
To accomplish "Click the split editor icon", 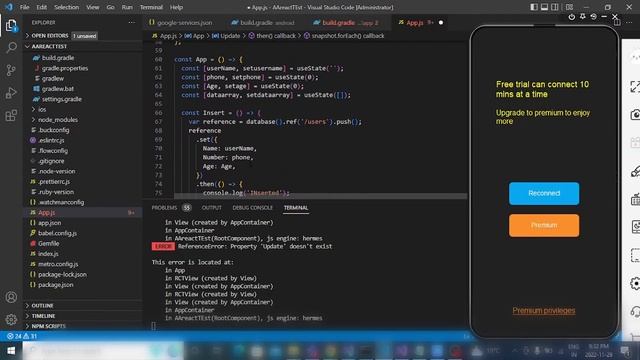I will click(x=618, y=23).
